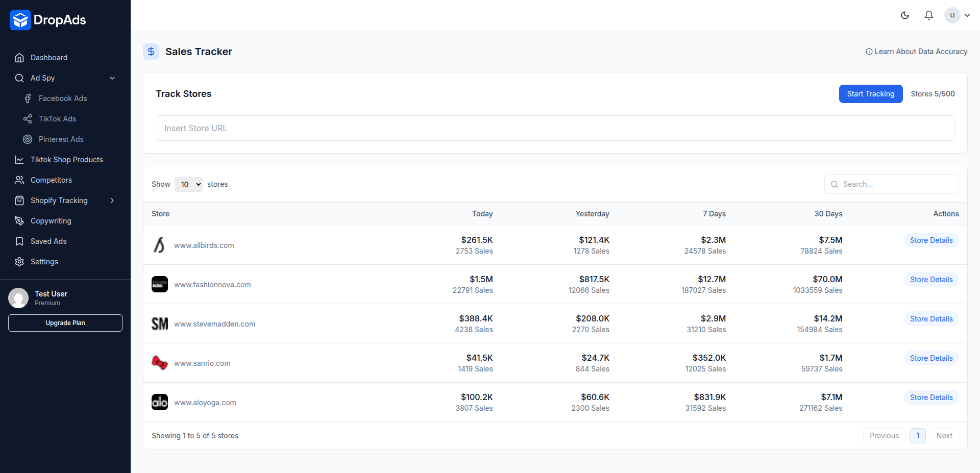
Task: Click the Settings gear icon
Action: [19, 262]
